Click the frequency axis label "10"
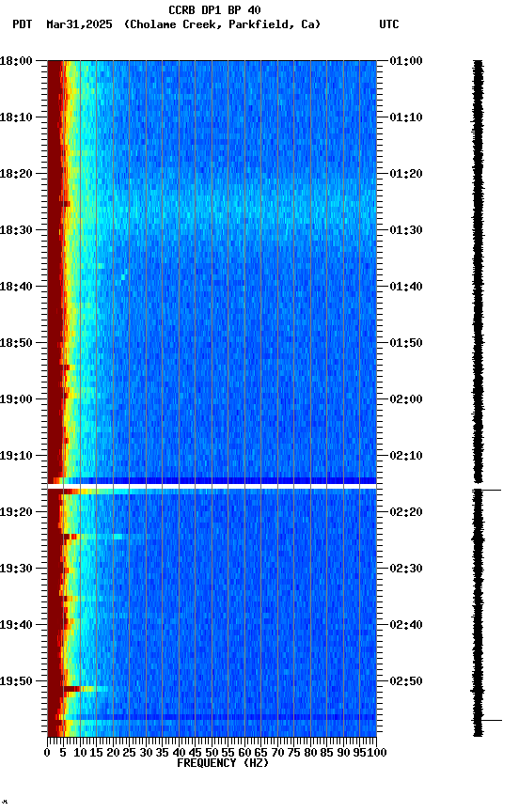 (80, 753)
